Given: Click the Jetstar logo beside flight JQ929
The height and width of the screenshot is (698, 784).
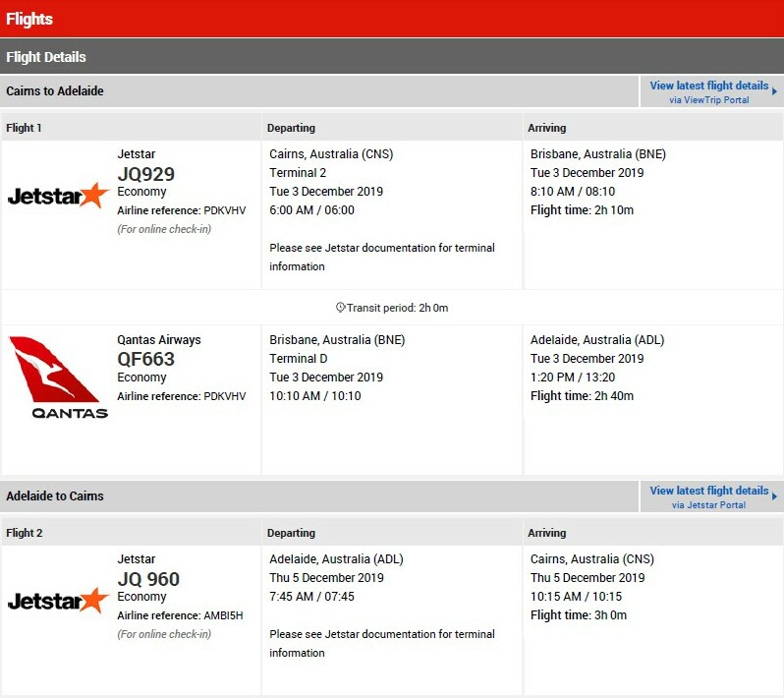Looking at the screenshot, I should click(58, 196).
